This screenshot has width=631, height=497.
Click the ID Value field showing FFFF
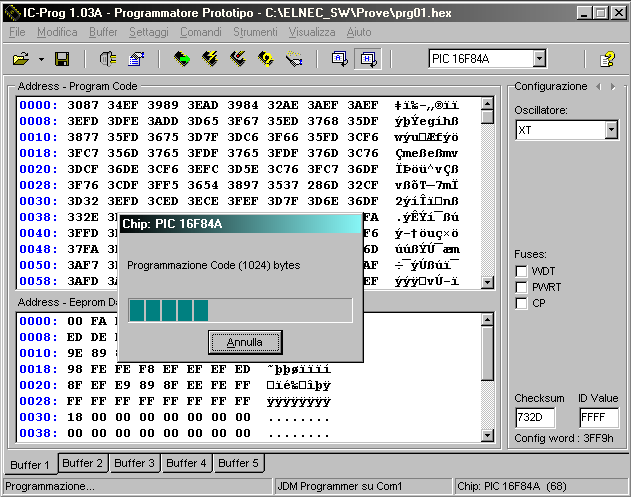point(599,417)
